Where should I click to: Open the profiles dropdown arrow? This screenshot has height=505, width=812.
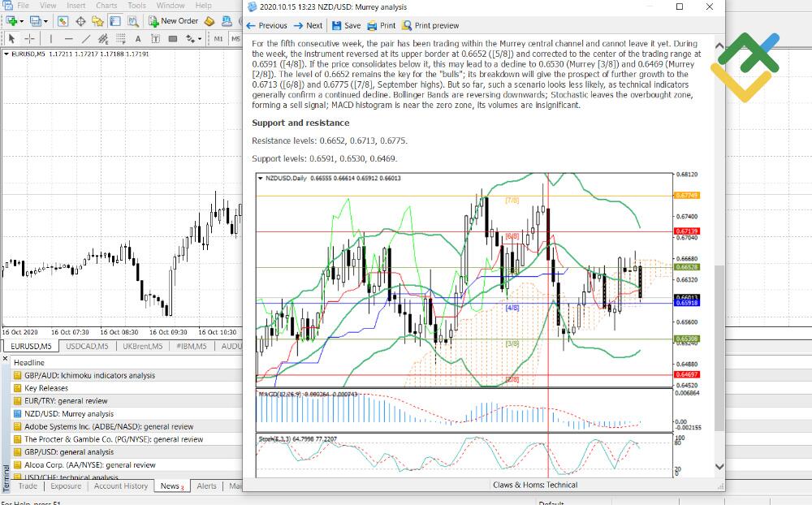point(45,21)
